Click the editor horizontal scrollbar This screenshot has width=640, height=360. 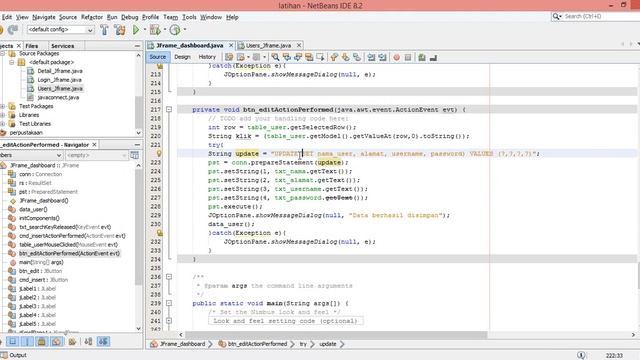click(337, 335)
